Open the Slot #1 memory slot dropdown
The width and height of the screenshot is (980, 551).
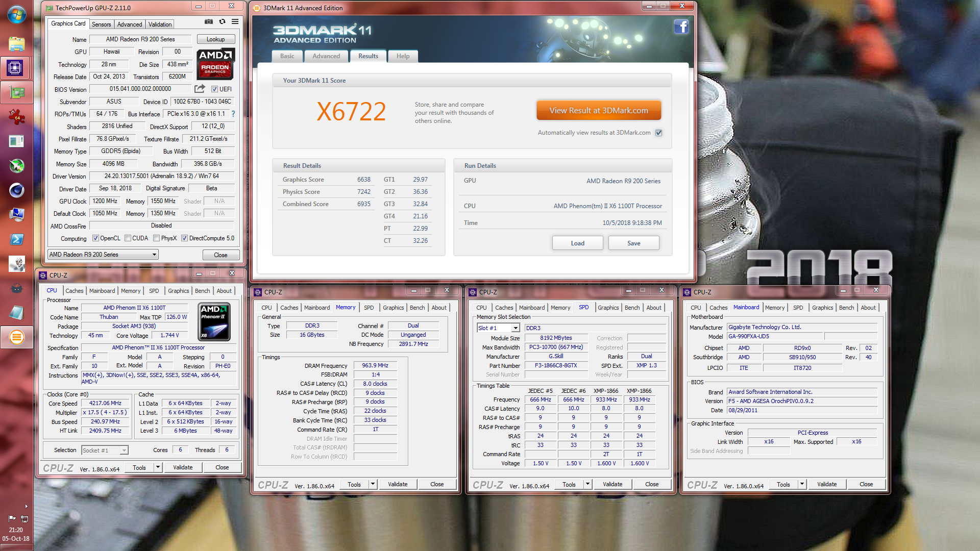point(498,328)
